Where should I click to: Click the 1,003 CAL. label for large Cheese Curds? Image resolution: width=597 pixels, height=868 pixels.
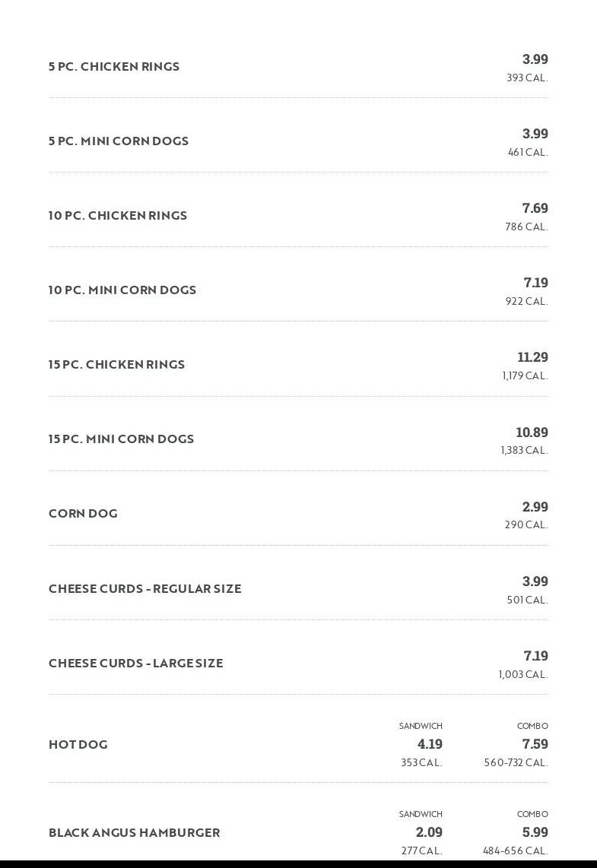(x=522, y=675)
